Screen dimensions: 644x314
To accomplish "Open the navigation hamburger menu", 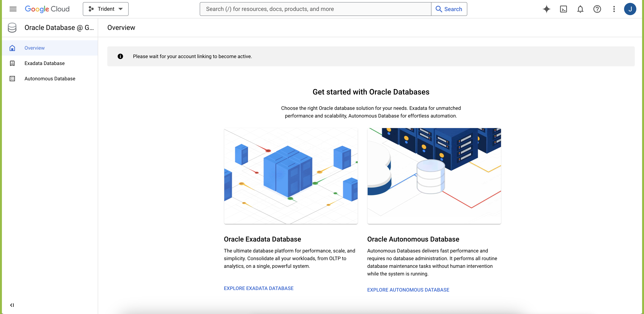I will click(13, 9).
